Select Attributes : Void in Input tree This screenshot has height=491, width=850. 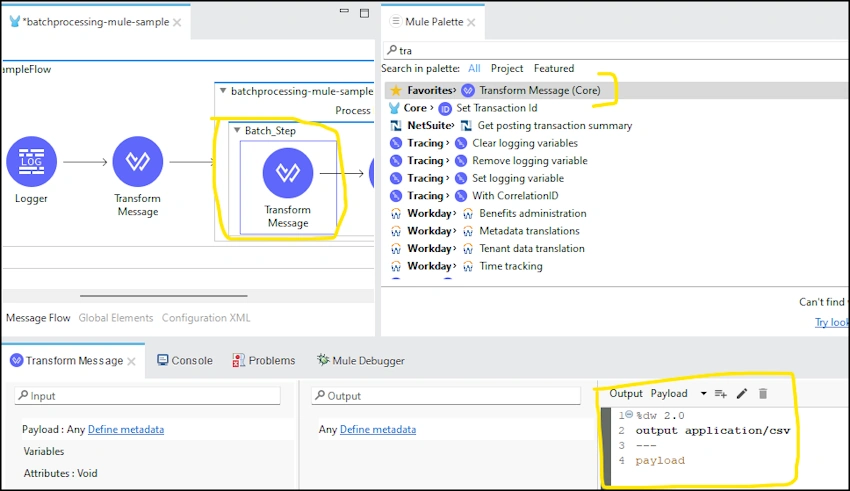pyautogui.click(x=60, y=473)
